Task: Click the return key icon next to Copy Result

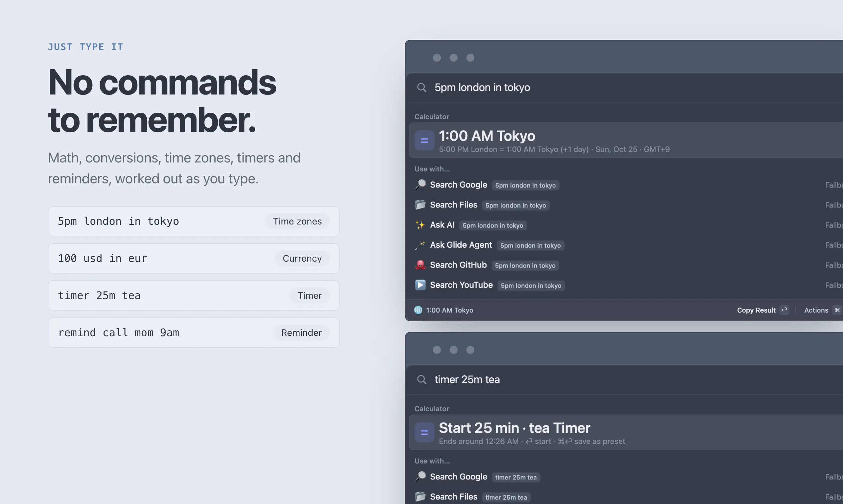Action: pos(784,310)
